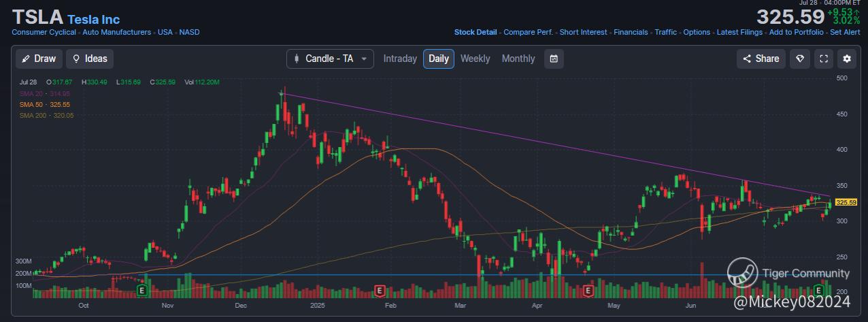Open the Stock Detail page
The width and height of the screenshot is (868, 322).
tap(475, 32)
